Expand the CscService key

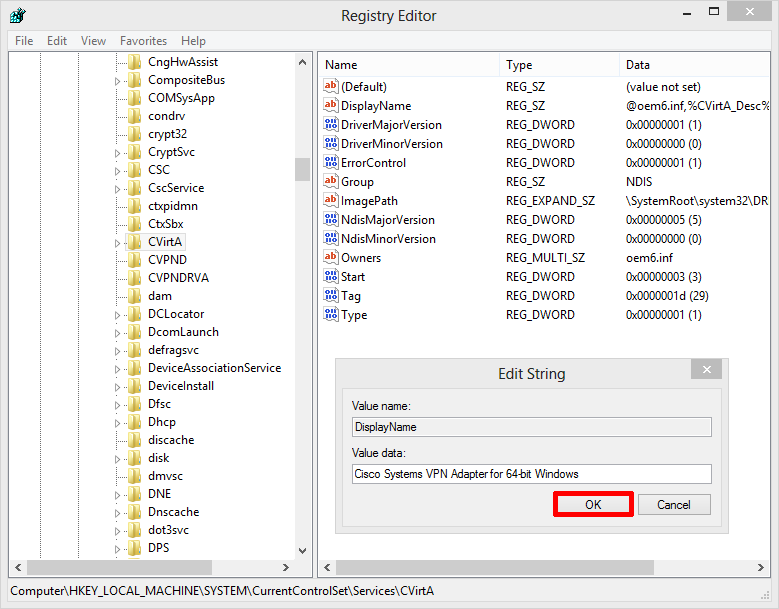tap(118, 189)
